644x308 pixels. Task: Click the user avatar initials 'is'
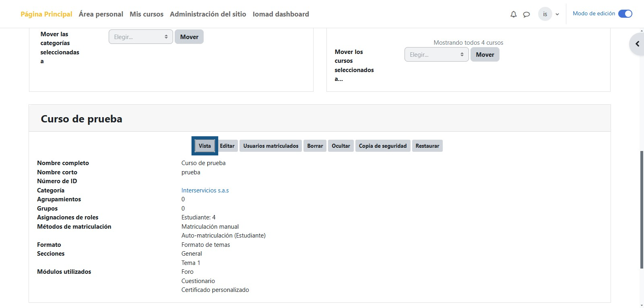point(545,14)
